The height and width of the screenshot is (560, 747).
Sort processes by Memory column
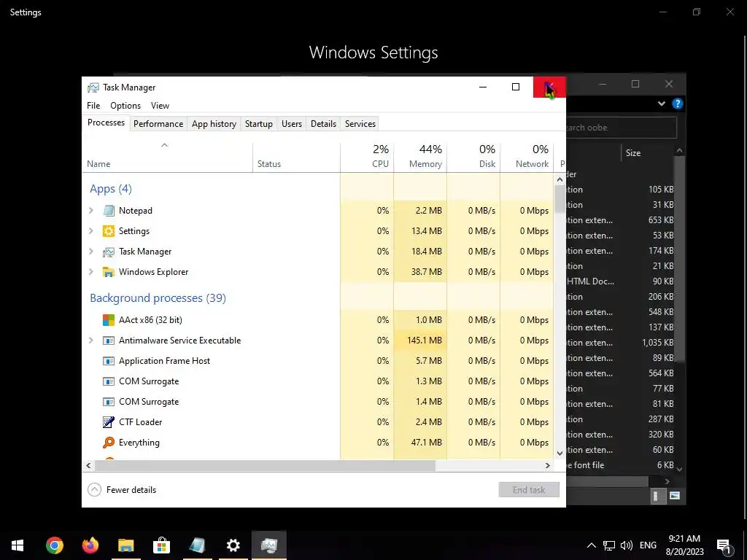tap(420, 157)
